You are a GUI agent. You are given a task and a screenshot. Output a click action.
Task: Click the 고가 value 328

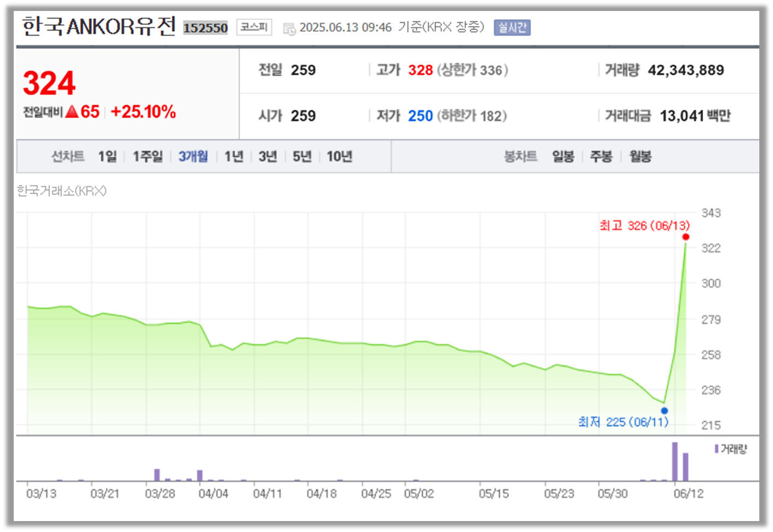(x=421, y=70)
